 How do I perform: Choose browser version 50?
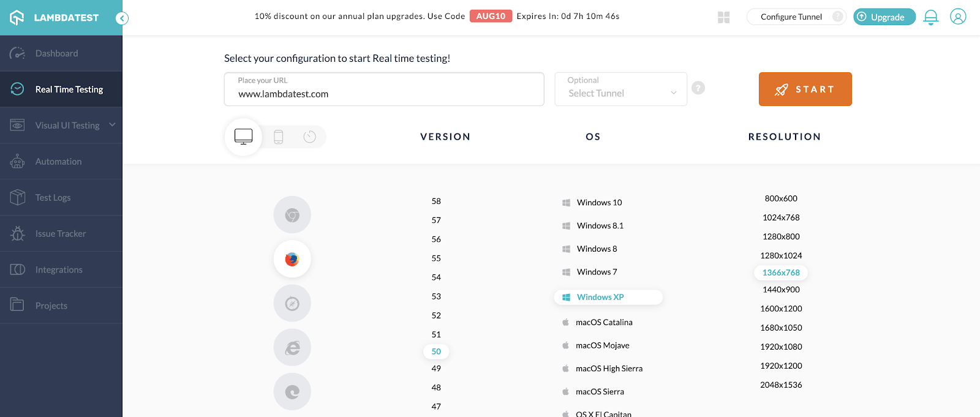pos(436,351)
